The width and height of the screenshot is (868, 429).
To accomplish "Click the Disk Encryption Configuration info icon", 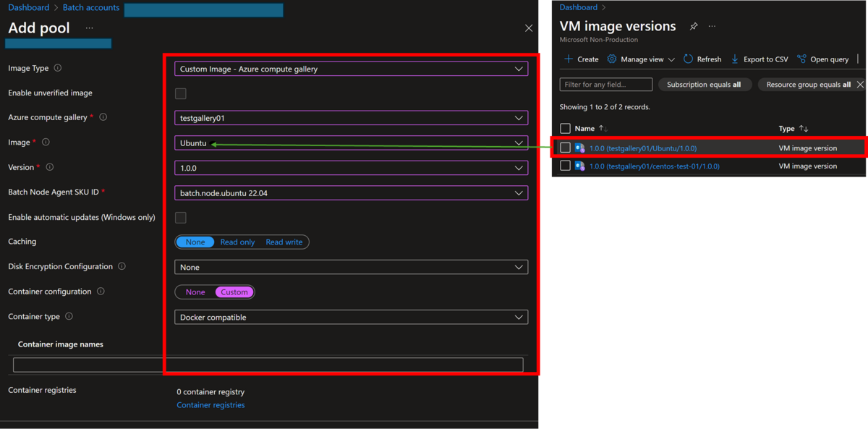I will pyautogui.click(x=122, y=266).
